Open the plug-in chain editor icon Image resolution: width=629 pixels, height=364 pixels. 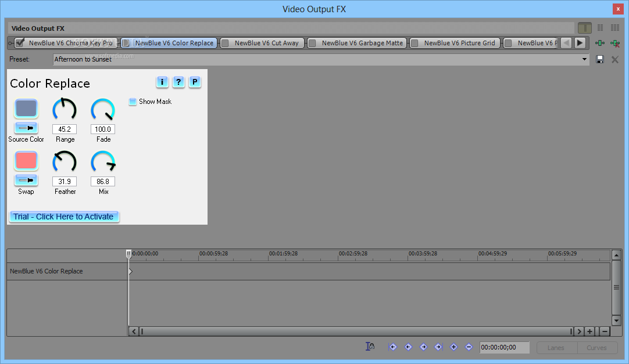point(600,43)
